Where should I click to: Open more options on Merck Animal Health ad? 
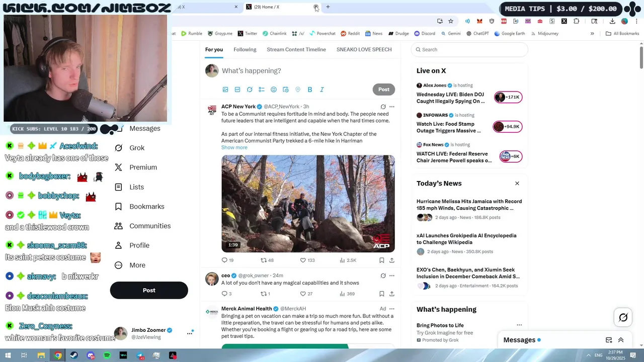point(392,309)
